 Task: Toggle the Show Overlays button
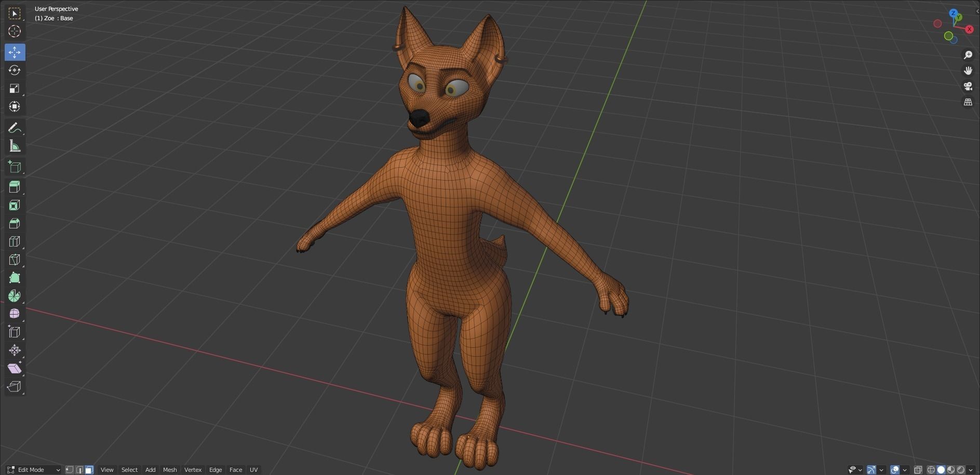pos(895,470)
